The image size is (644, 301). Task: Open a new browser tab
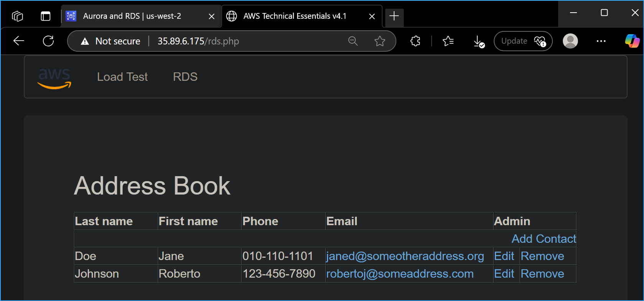pos(394,16)
